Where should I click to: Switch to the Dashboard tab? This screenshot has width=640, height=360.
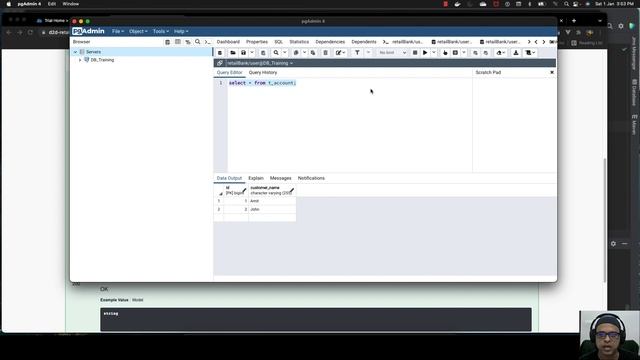228,42
